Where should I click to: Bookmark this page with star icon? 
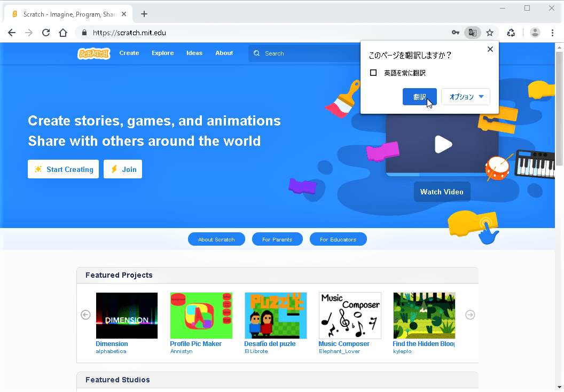point(490,33)
